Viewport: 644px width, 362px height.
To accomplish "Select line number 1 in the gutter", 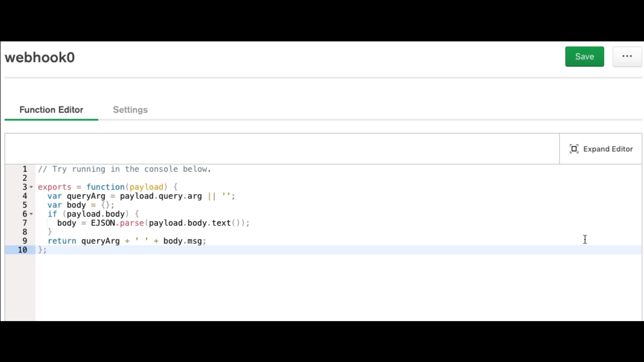I will click(x=24, y=169).
